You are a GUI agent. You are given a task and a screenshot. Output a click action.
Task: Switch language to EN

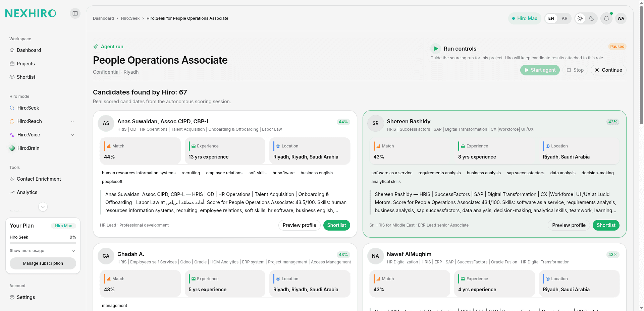(x=551, y=18)
